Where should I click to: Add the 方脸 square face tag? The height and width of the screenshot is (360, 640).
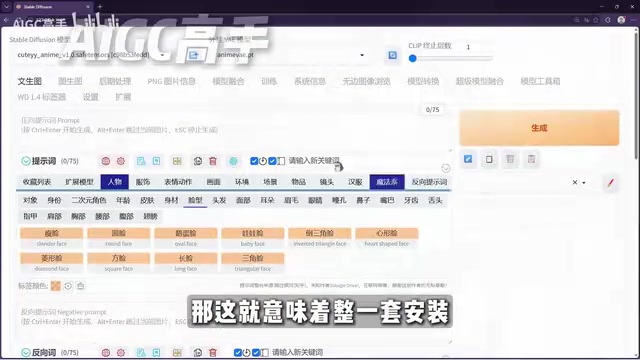tap(118, 263)
